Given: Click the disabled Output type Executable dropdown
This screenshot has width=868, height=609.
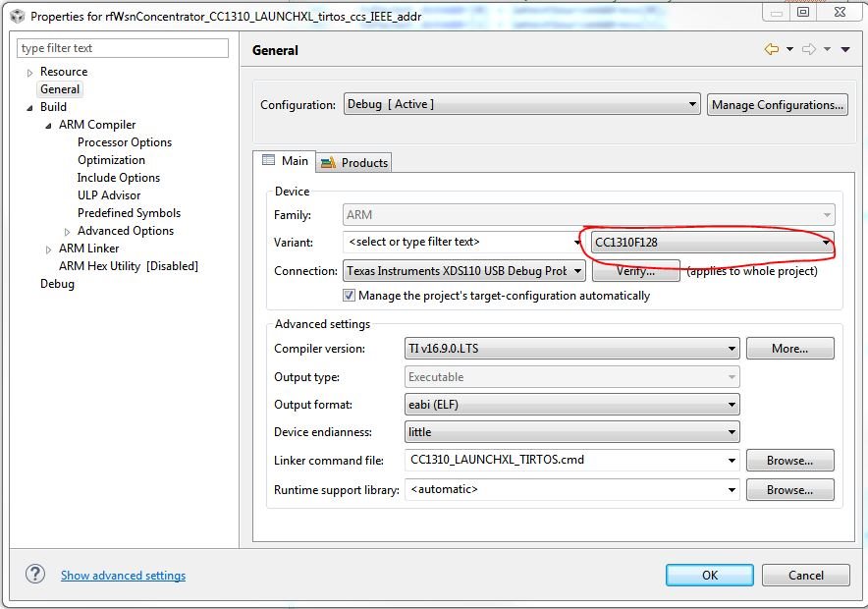Looking at the screenshot, I should pos(571,377).
